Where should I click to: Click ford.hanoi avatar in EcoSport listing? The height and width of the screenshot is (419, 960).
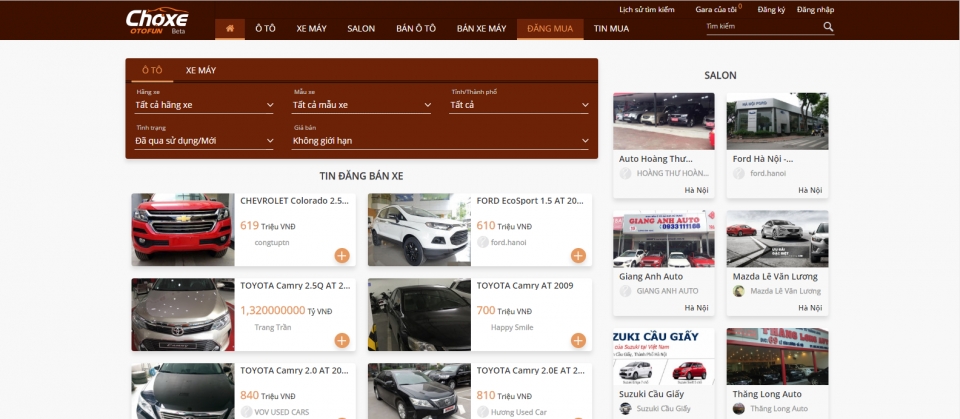pos(482,242)
